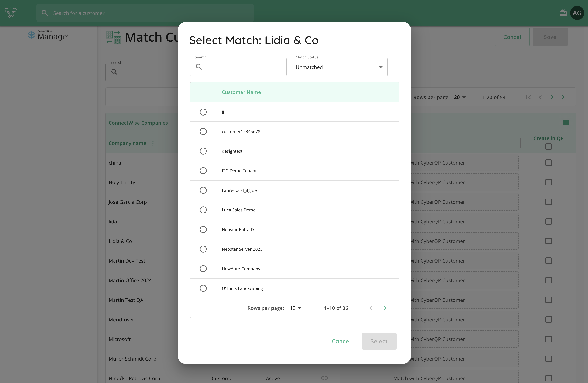Select O'Tools Landscaping radio button
The image size is (588, 383).
(x=203, y=288)
